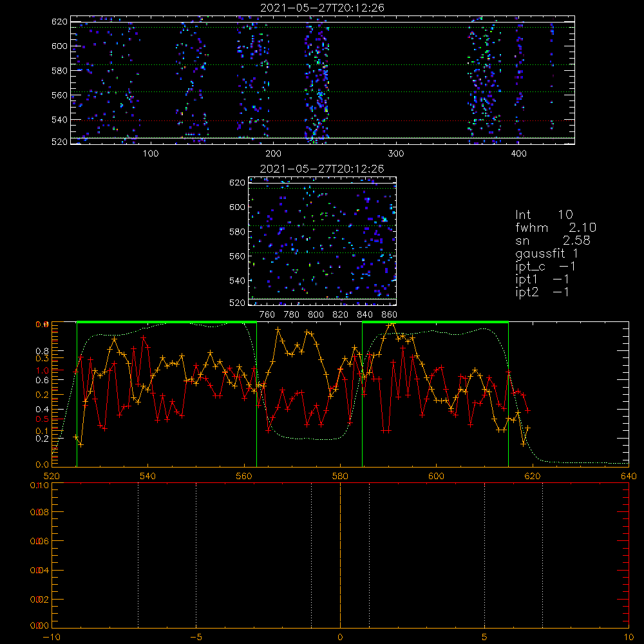
Task: Click the '-10' x-axis label of the bottom plot
Action: pyautogui.click(x=52, y=637)
